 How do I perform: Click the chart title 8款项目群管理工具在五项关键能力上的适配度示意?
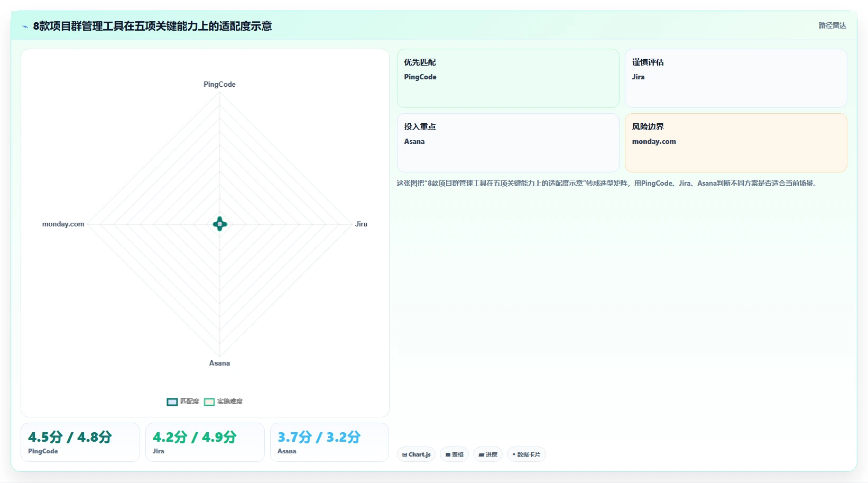pyautogui.click(x=152, y=26)
